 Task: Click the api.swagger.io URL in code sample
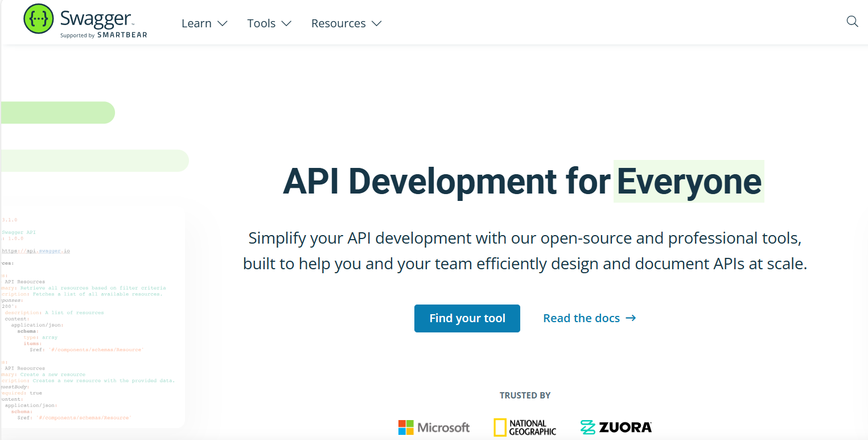[35, 251]
